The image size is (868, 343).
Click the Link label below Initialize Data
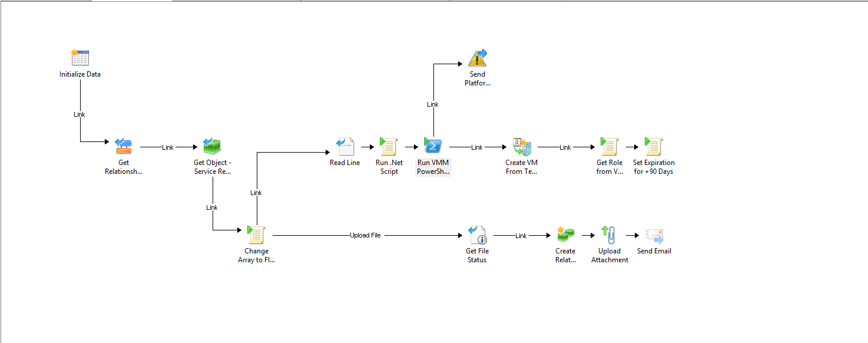[x=79, y=114]
